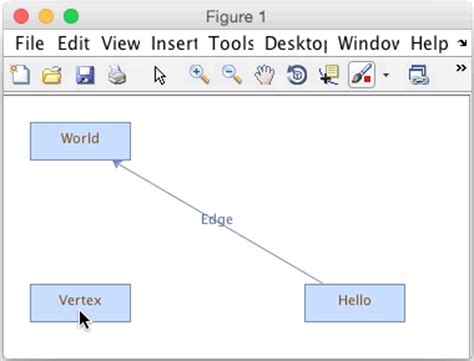
Task: Print the figure using printer icon
Action: 117,75
